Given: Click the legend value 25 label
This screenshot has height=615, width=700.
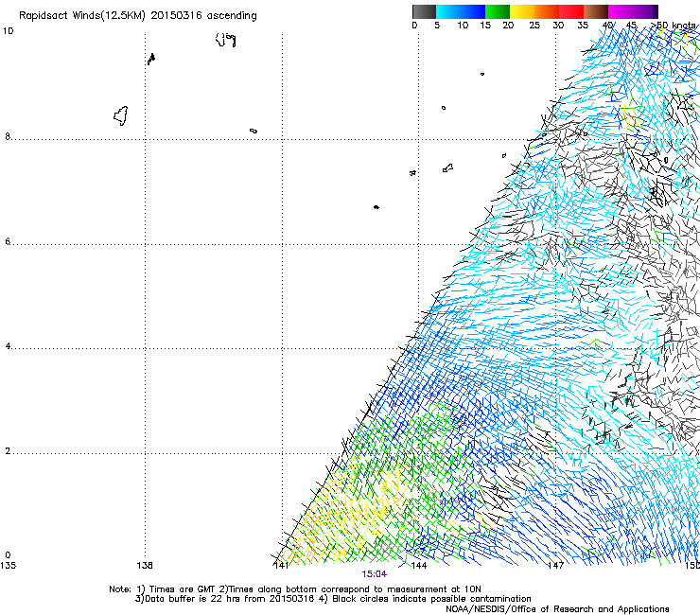Looking at the screenshot, I should coord(534,26).
